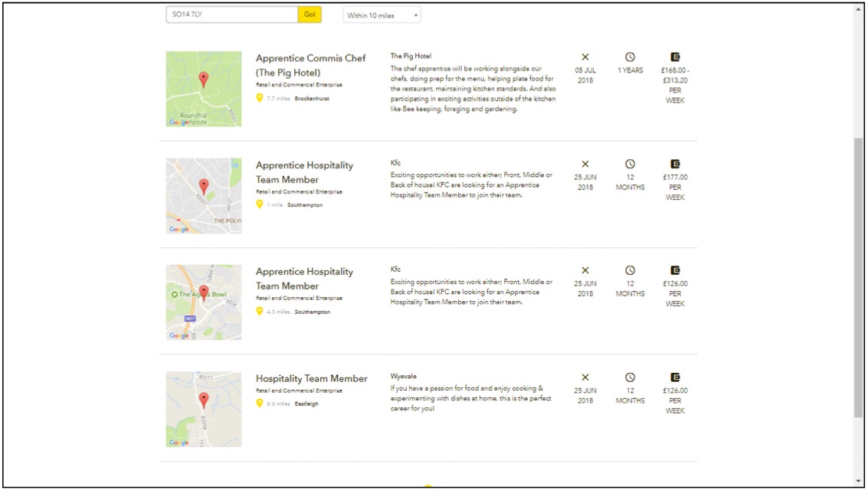868x490 pixels.
Task: Click the page vertical scrollbar thumb
Action: [858, 276]
